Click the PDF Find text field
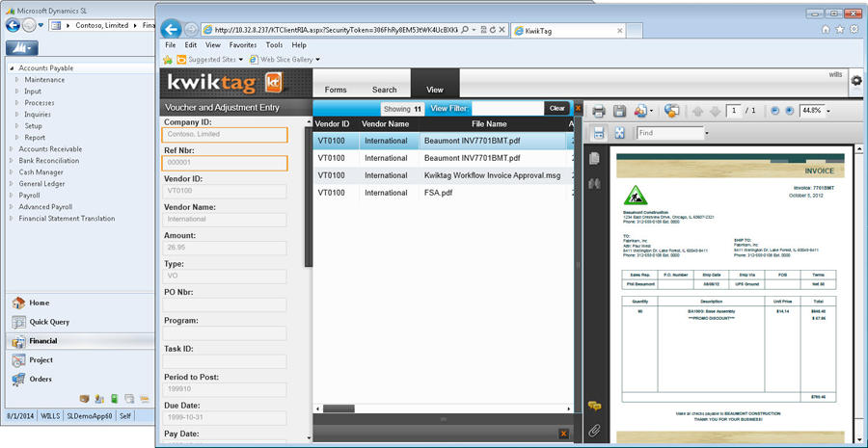This screenshot has height=448, width=868. [669, 133]
